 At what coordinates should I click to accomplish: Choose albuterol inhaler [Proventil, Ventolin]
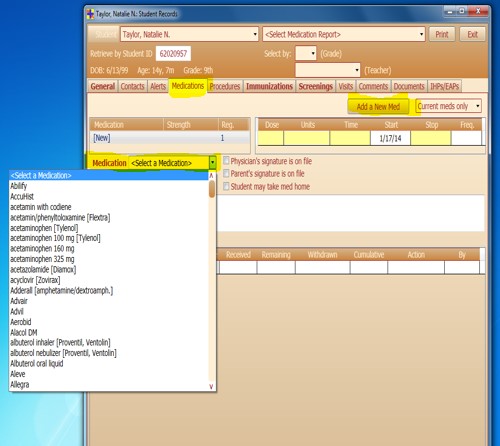pos(109,342)
